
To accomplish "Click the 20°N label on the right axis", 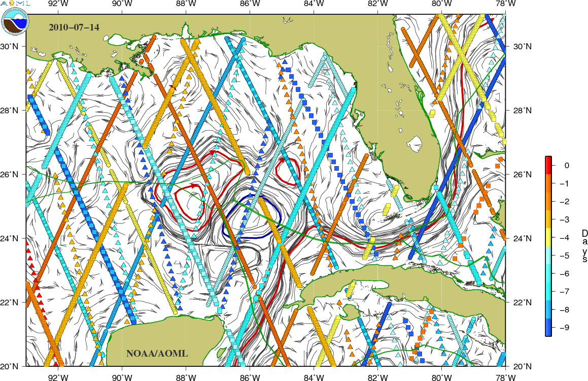I will (x=523, y=366).
